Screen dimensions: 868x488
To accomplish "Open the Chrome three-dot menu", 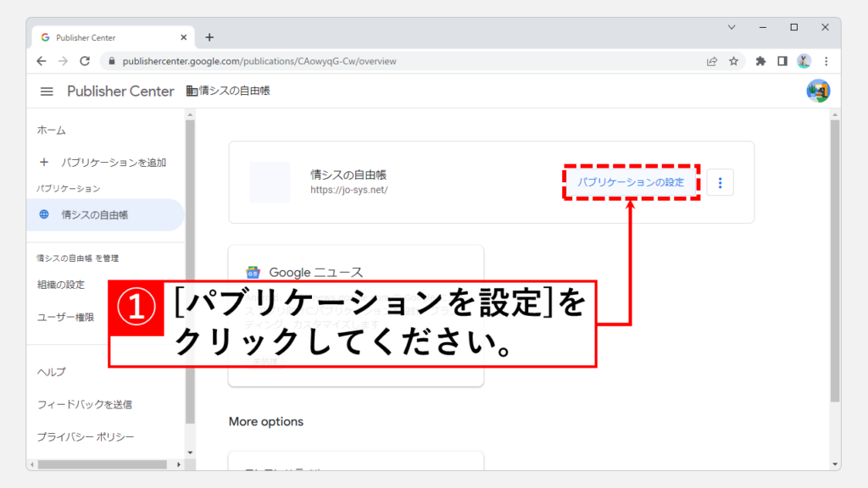I will 826,61.
